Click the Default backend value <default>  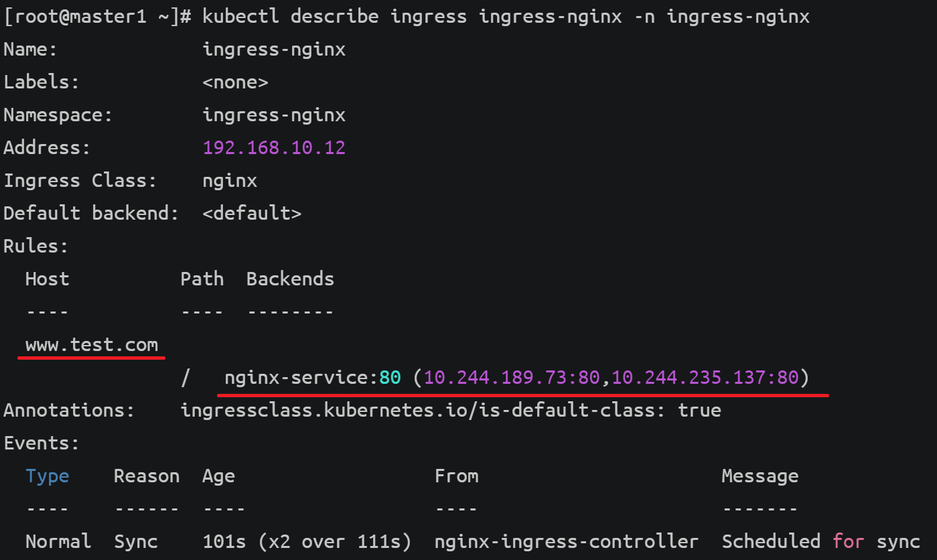(x=251, y=212)
